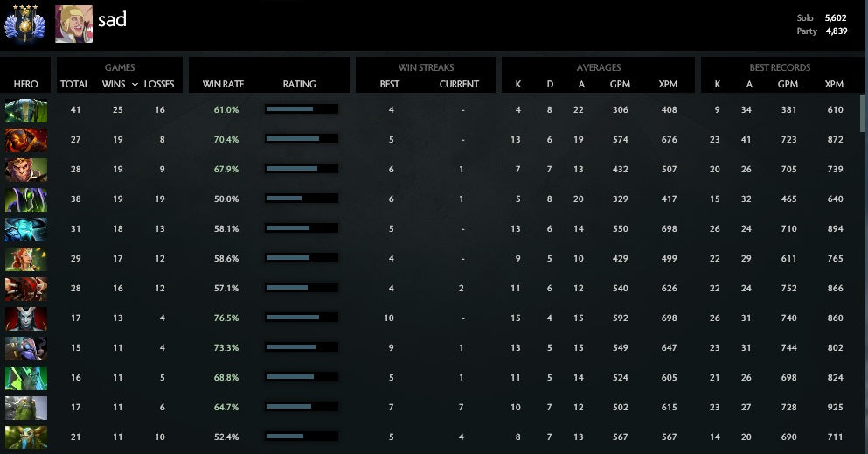Click the Queen of Pain portrait
The image size is (868, 454).
click(25, 318)
